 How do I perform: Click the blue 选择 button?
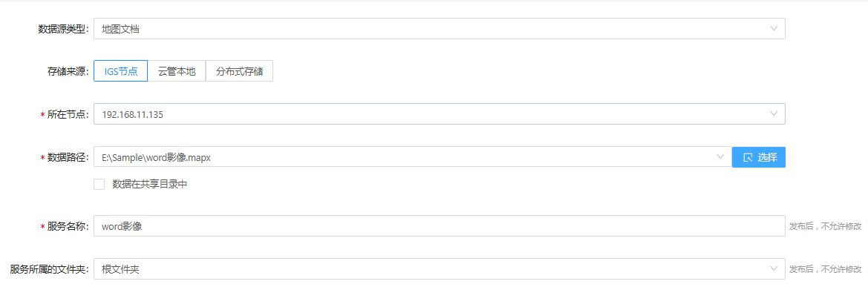coord(758,157)
